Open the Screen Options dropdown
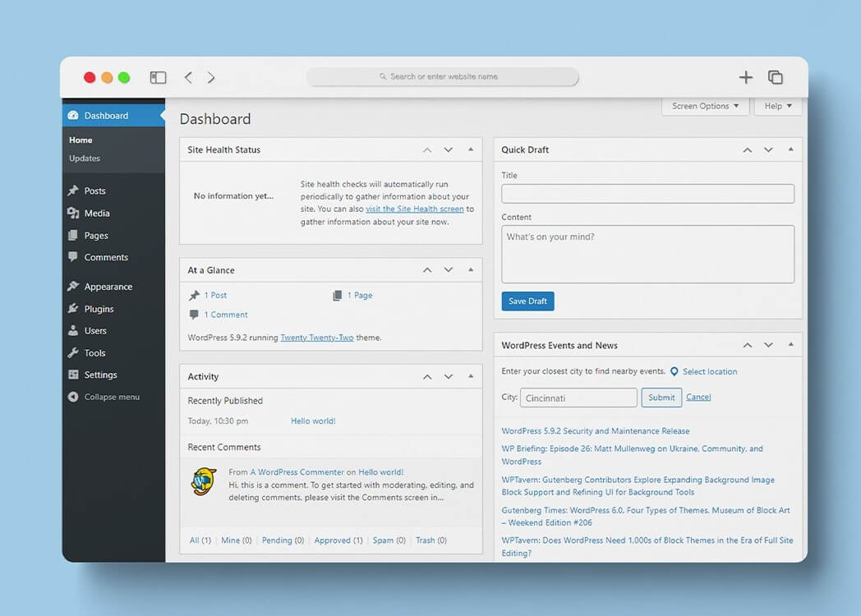This screenshot has height=616, width=861. pyautogui.click(x=704, y=106)
